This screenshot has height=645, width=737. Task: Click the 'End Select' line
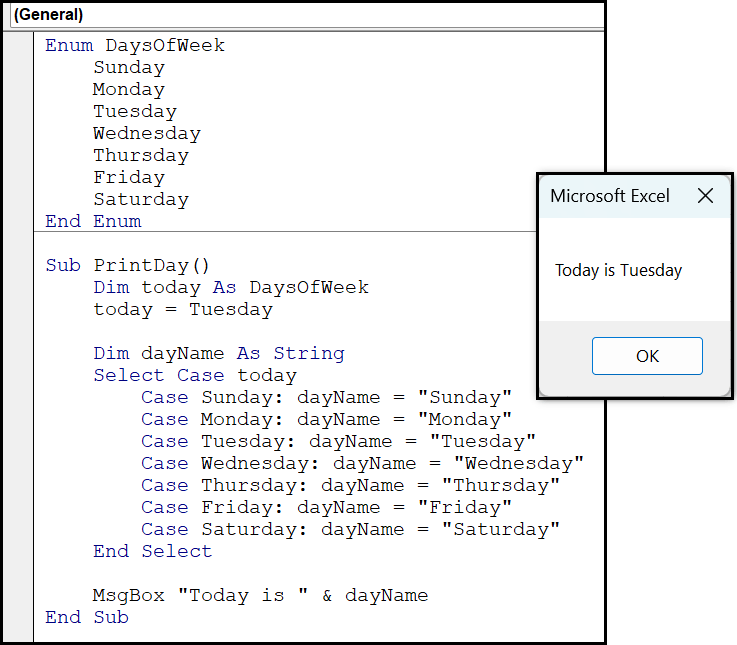click(153, 551)
